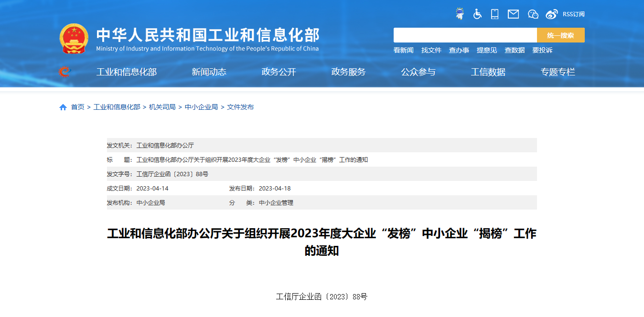Open the wheelchair accessibility icon
Viewport: 644px width, 317px height.
pos(477,14)
